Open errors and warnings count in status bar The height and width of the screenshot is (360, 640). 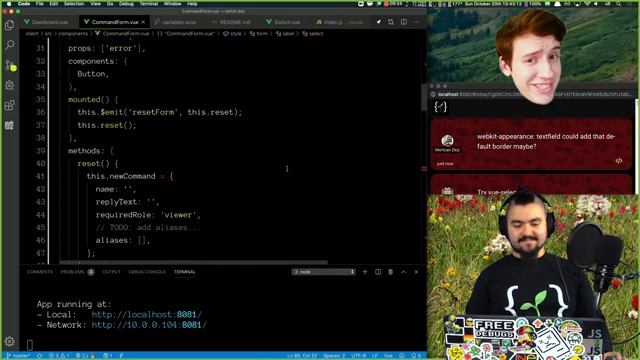[59, 356]
